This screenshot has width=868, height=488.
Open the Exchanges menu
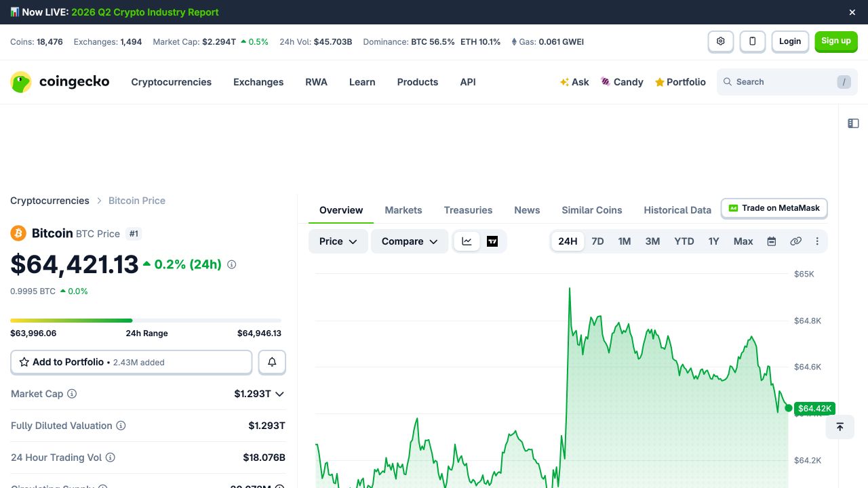click(x=258, y=82)
